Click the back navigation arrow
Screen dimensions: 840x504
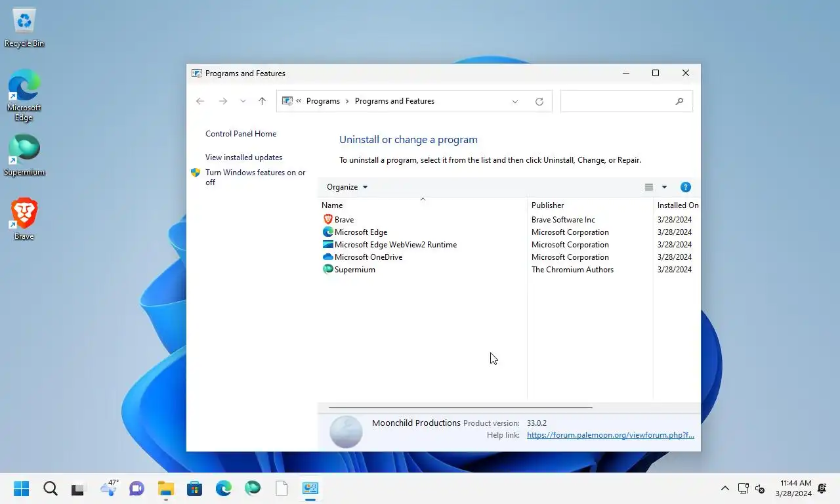(x=200, y=101)
